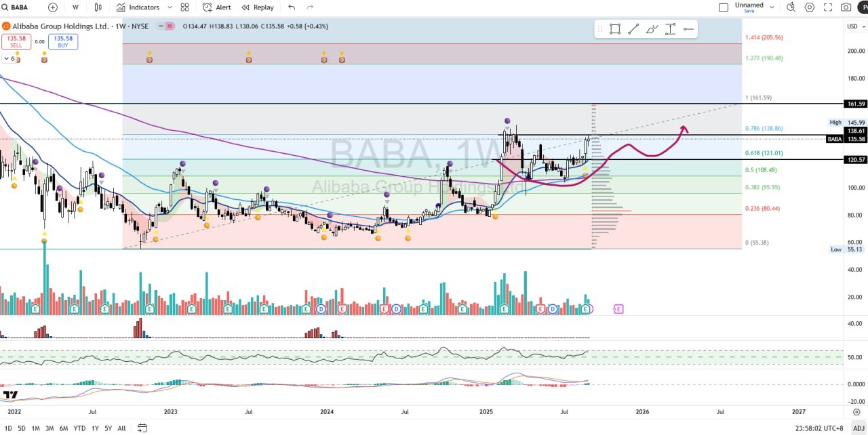The width and height of the screenshot is (868, 435).
Task: Click the 1.272 (190.48) Fibonacci level
Action: 764,58
